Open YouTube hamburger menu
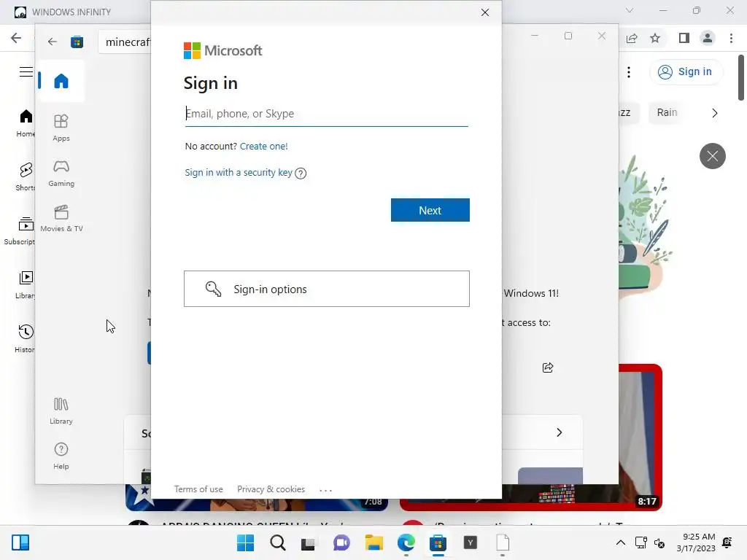Screen dimensions: 747x560 pyautogui.click(x=26, y=72)
